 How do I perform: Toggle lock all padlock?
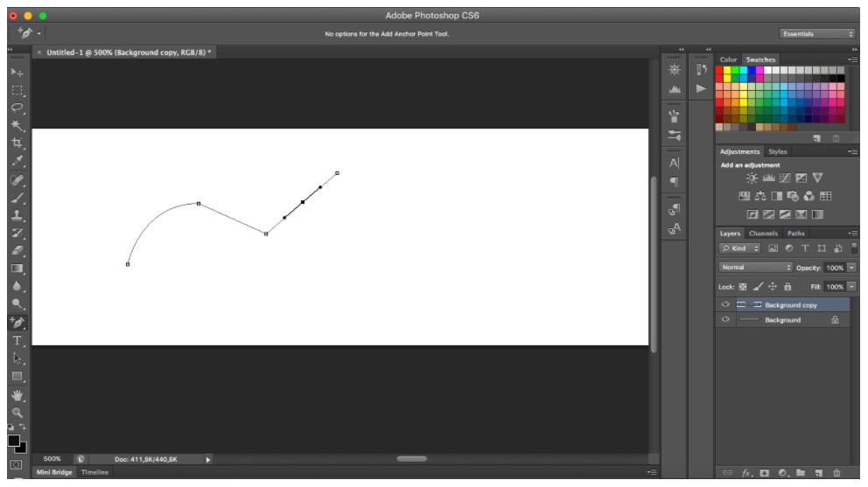787,287
